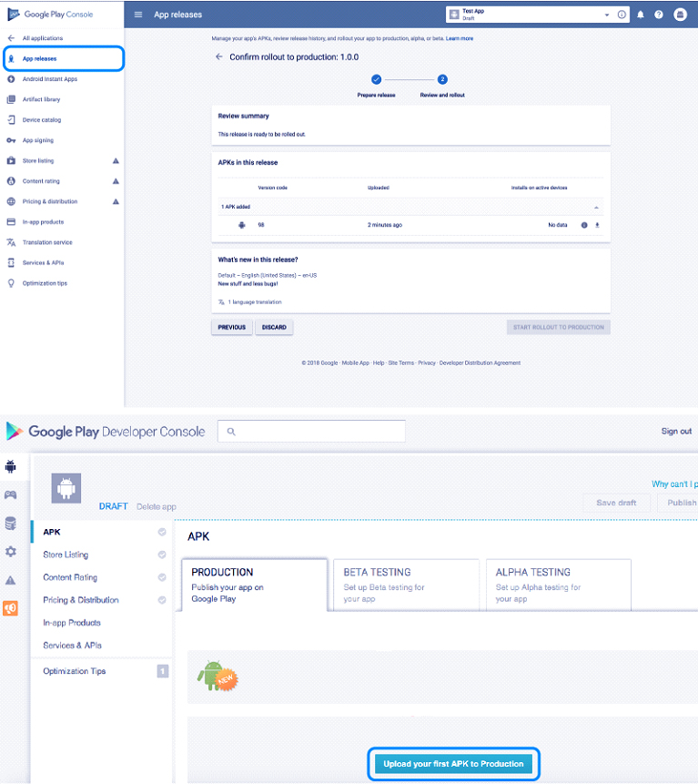Expand the 1 language translation row

pos(250,301)
